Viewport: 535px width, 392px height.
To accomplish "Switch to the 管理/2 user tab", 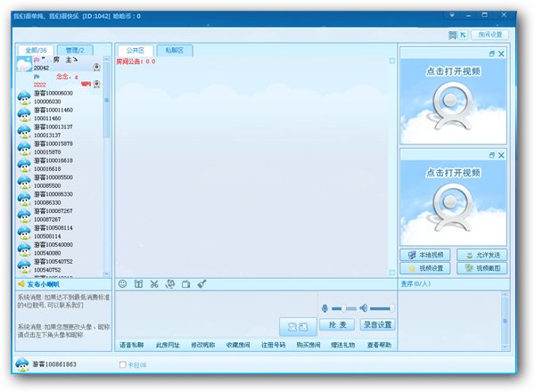I will [75, 50].
